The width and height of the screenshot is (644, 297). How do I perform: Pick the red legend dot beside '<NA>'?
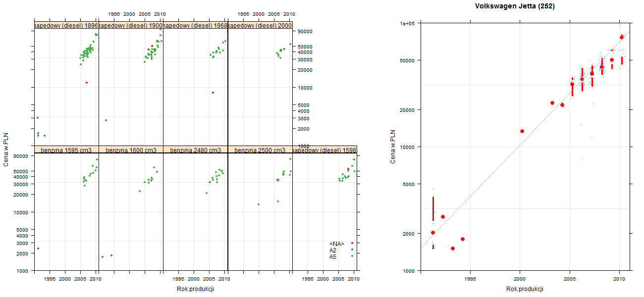[x=352, y=243]
